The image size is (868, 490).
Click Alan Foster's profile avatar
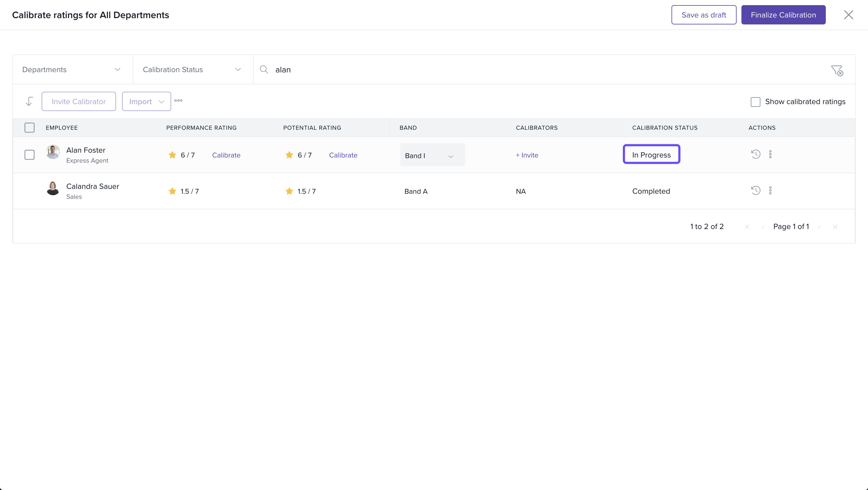(53, 152)
